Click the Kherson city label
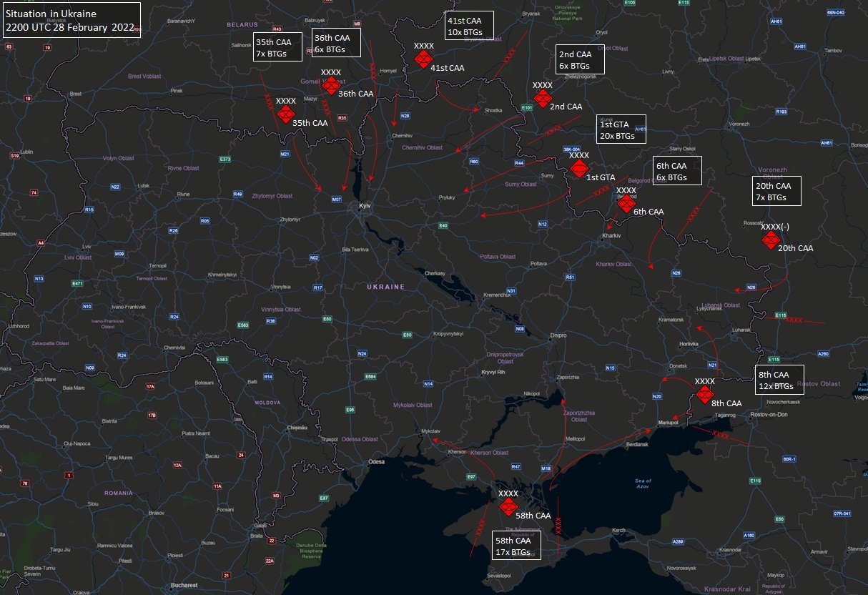The height and width of the screenshot is (595, 868). pos(457,452)
